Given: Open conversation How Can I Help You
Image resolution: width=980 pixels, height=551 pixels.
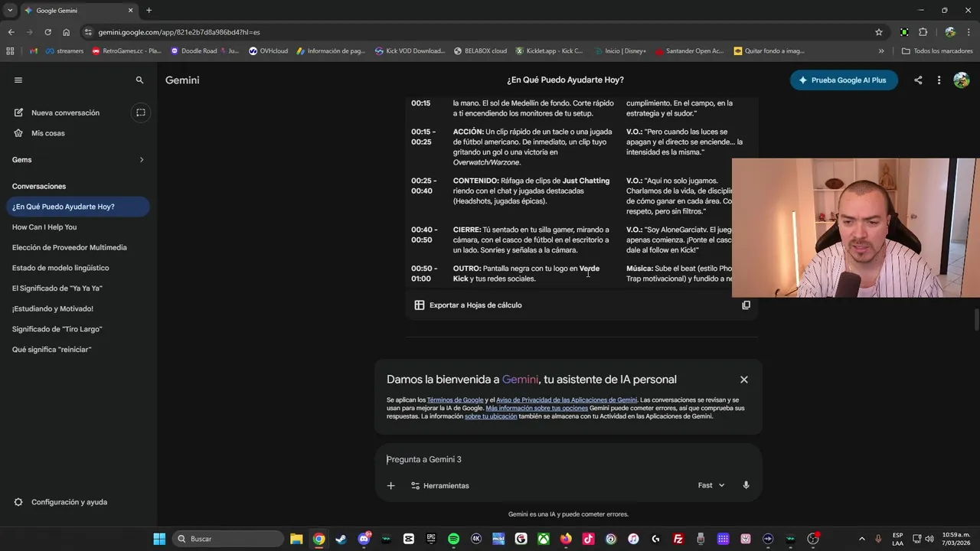Looking at the screenshot, I should pos(77,227).
